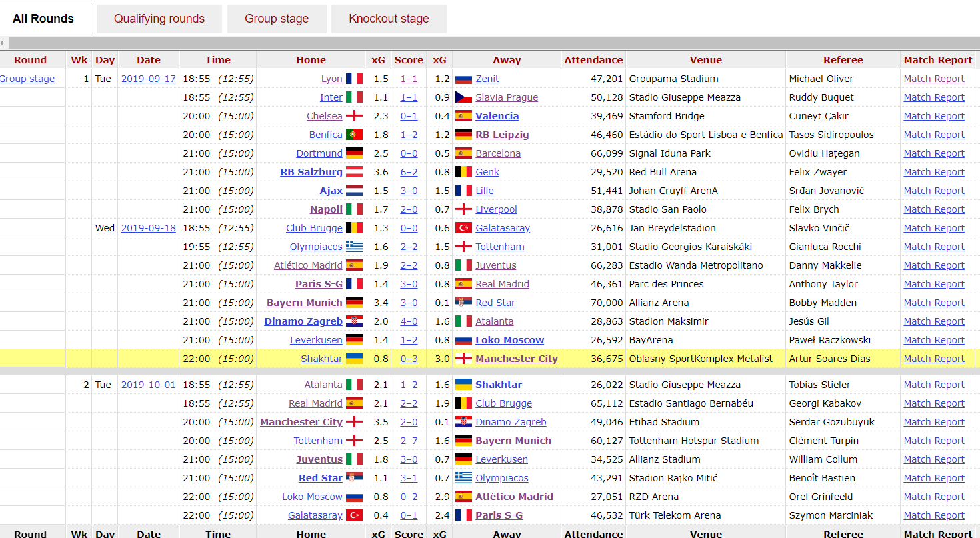The image size is (980, 538).
Task: Select the Tottenham Hotspur Stadium venue cell
Action: pos(706,441)
